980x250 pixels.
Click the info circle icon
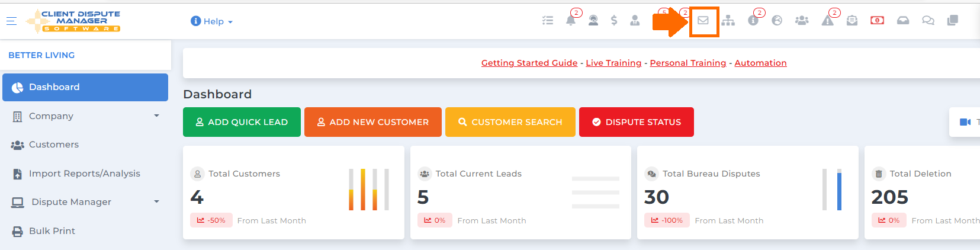click(753, 21)
